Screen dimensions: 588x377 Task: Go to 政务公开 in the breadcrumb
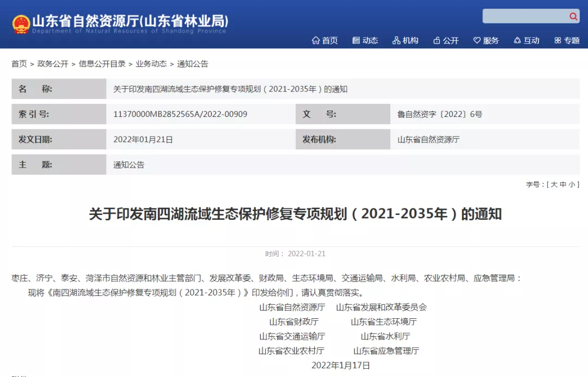point(53,64)
